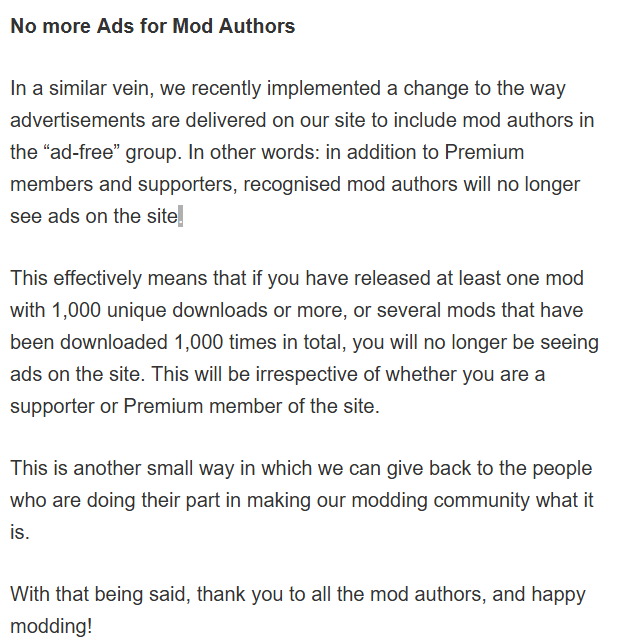Click the closing word "modding!"
620x643 pixels.
point(51,627)
